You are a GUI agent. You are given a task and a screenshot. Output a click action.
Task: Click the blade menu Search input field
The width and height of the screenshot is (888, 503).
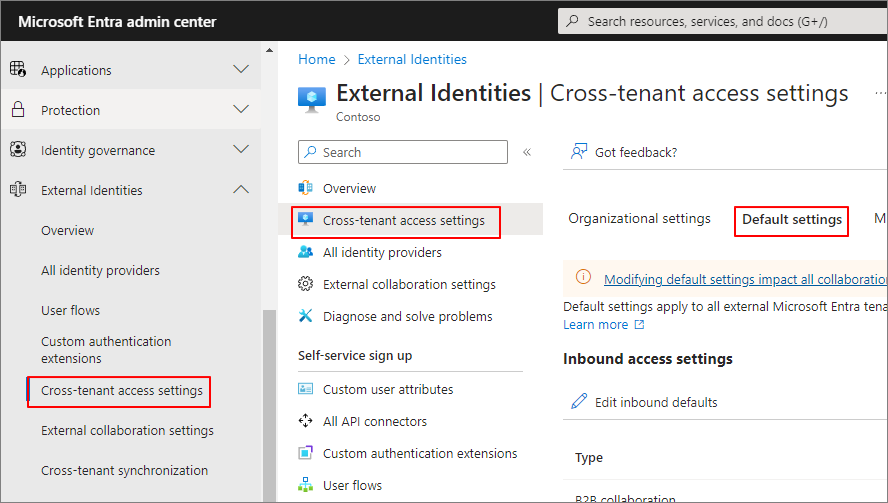(x=403, y=152)
